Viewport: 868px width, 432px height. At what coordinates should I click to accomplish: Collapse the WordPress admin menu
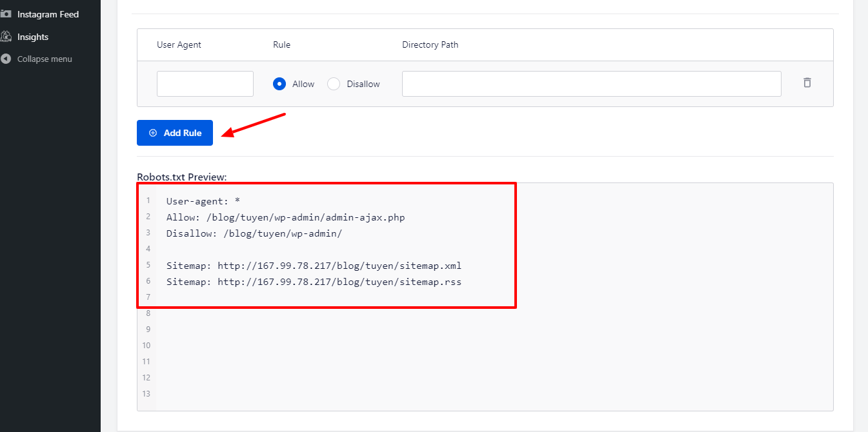(43, 59)
